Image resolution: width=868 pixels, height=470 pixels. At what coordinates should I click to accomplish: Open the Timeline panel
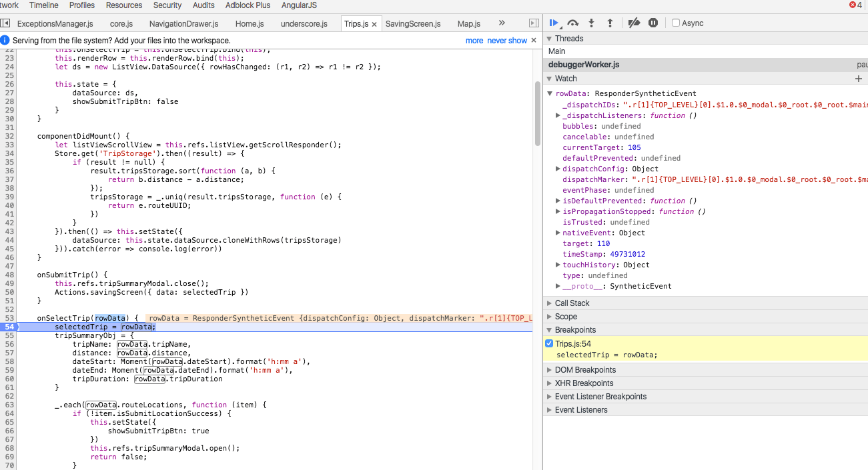coord(44,5)
